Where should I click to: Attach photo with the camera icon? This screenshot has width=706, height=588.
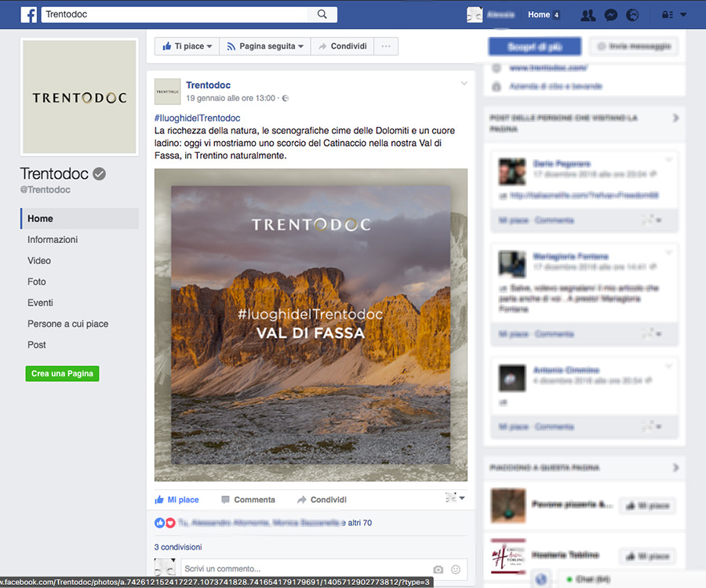click(x=438, y=569)
